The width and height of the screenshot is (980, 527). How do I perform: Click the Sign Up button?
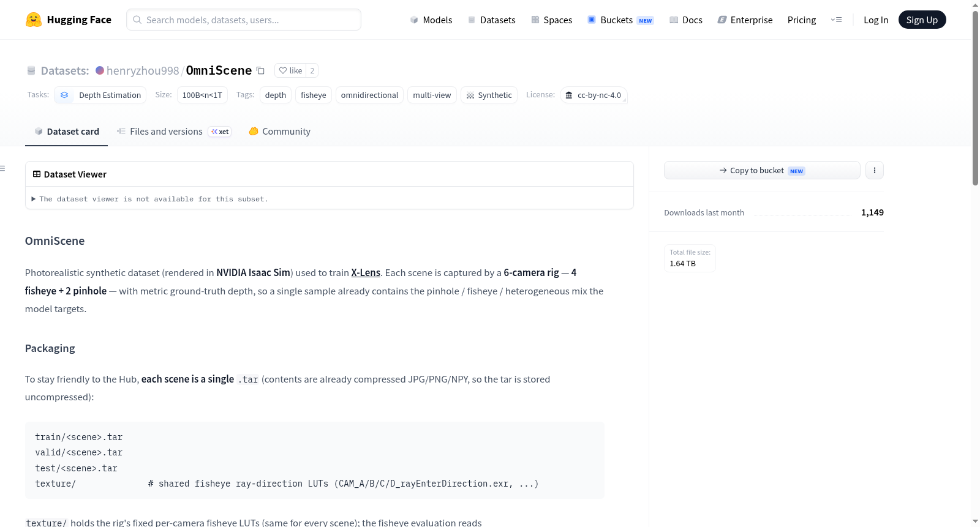pyautogui.click(x=922, y=20)
